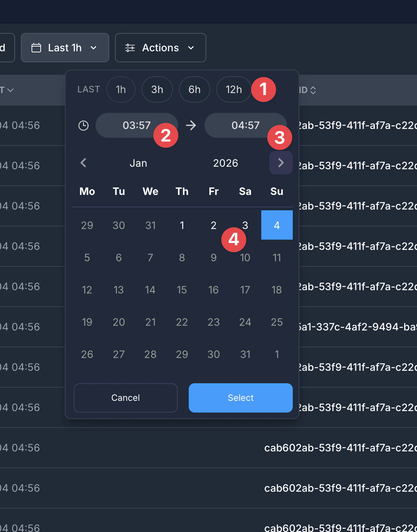Advance to the next month with the right chevron
The height and width of the screenshot is (532, 417).
point(281,163)
